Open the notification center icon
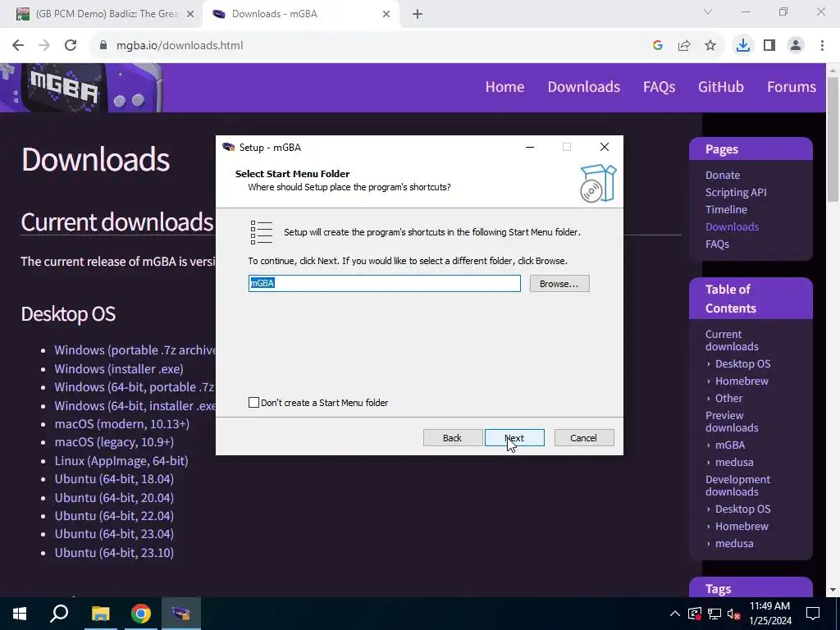The width and height of the screenshot is (840, 630). [x=813, y=614]
